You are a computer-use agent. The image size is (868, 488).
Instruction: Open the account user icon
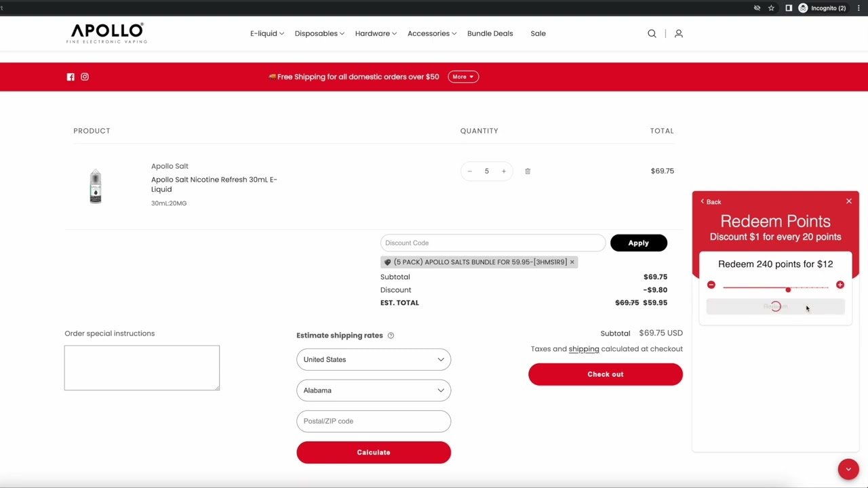point(678,33)
